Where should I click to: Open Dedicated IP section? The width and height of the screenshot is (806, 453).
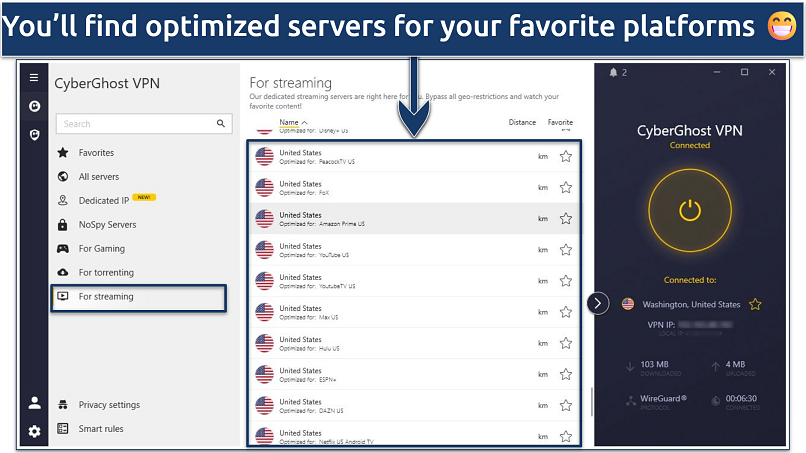point(104,201)
